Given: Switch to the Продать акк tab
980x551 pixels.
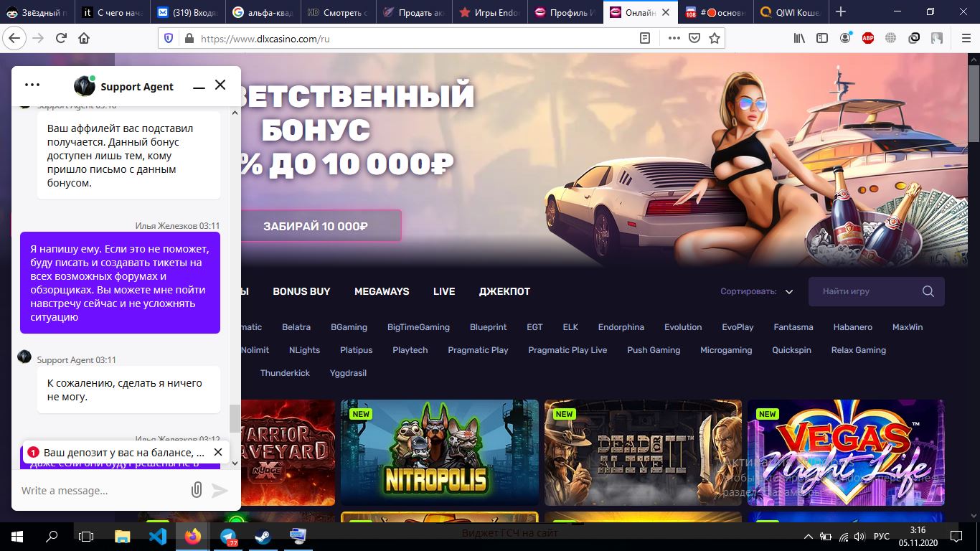Looking at the screenshot, I should click(x=415, y=12).
